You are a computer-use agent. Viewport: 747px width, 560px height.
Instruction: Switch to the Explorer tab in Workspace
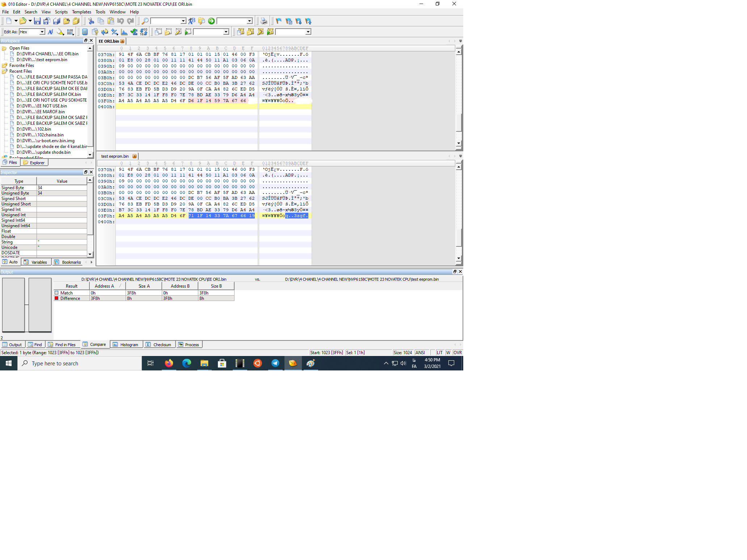(x=34, y=163)
